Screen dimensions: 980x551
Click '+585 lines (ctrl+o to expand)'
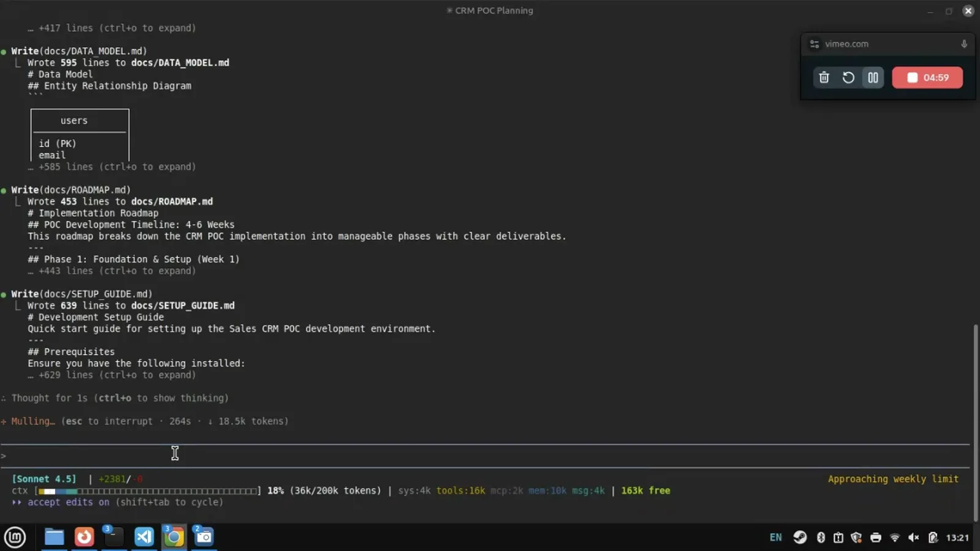117,167
